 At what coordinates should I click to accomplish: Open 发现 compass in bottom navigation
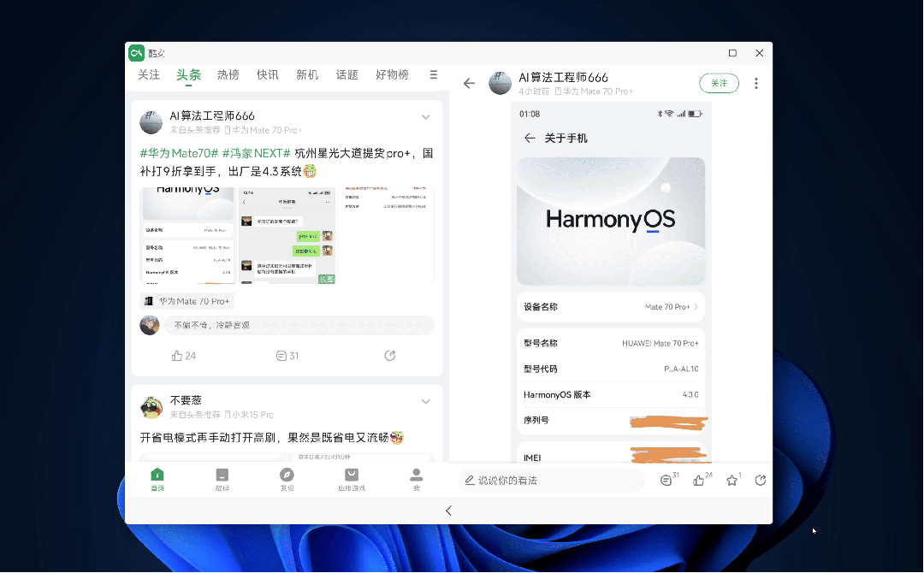tap(287, 480)
